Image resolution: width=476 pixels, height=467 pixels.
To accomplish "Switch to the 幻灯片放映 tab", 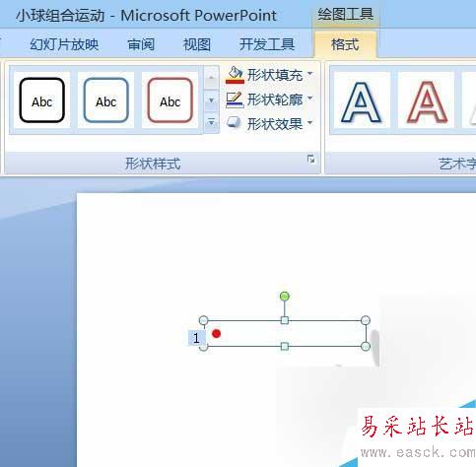I will [64, 44].
